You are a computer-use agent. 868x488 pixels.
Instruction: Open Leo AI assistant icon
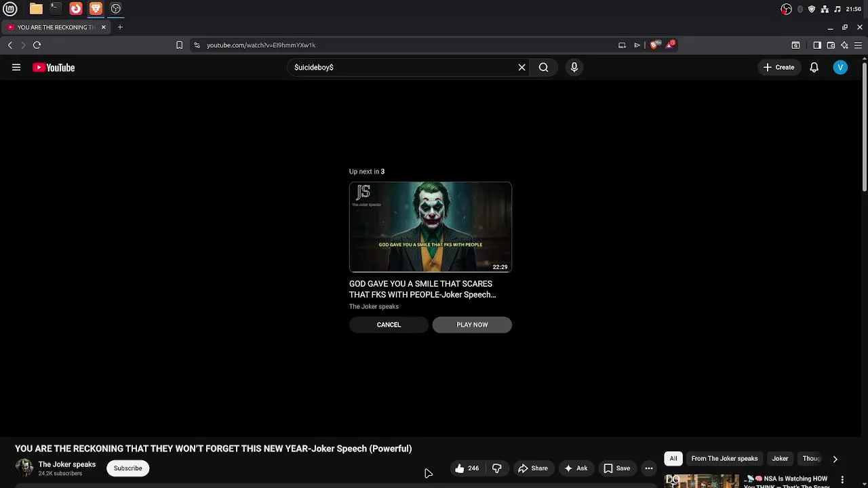coord(844,45)
